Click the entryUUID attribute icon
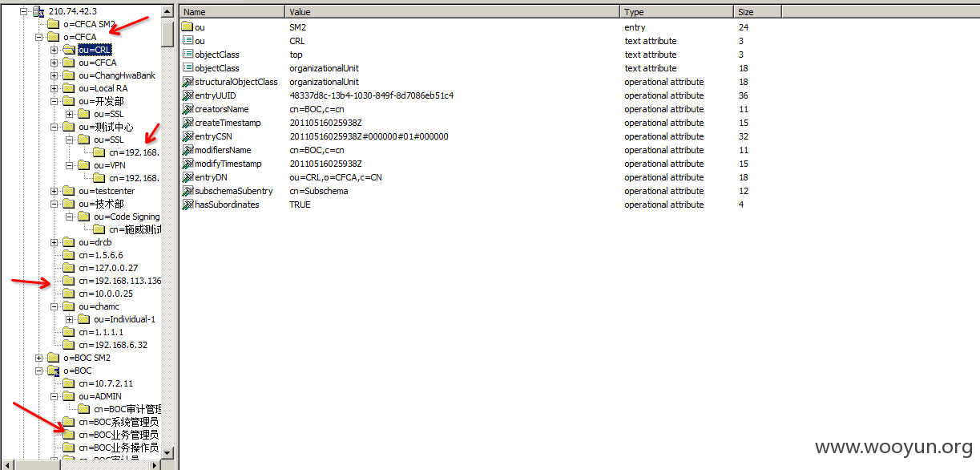This screenshot has width=980, height=470. click(188, 95)
